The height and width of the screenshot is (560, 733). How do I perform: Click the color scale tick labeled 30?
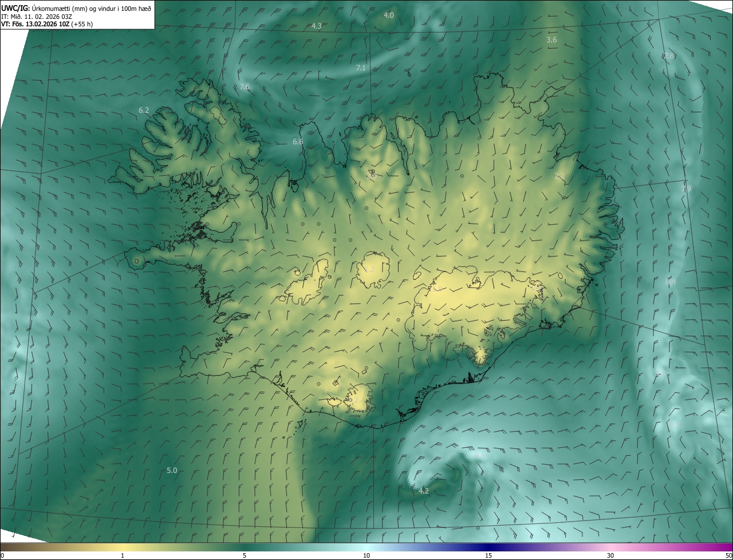(610, 555)
